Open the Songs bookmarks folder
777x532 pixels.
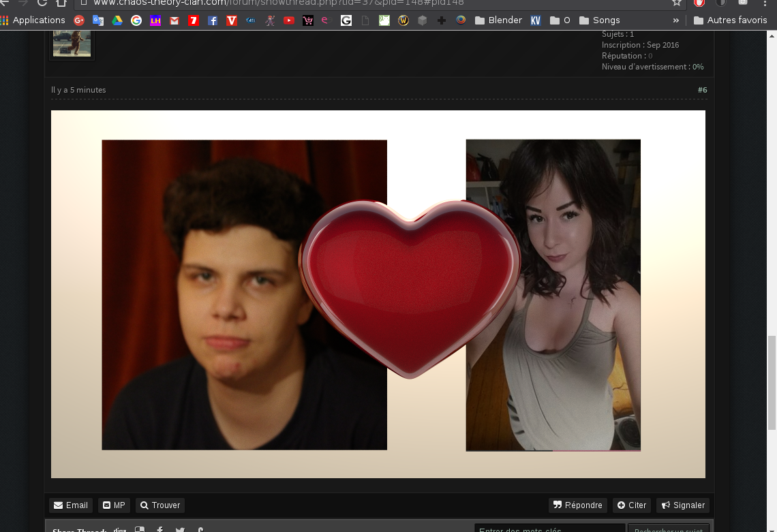(600, 20)
